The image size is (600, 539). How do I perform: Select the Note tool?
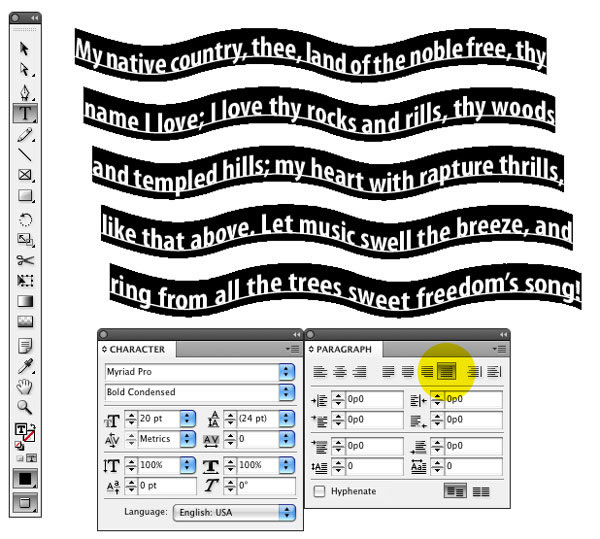point(25,345)
